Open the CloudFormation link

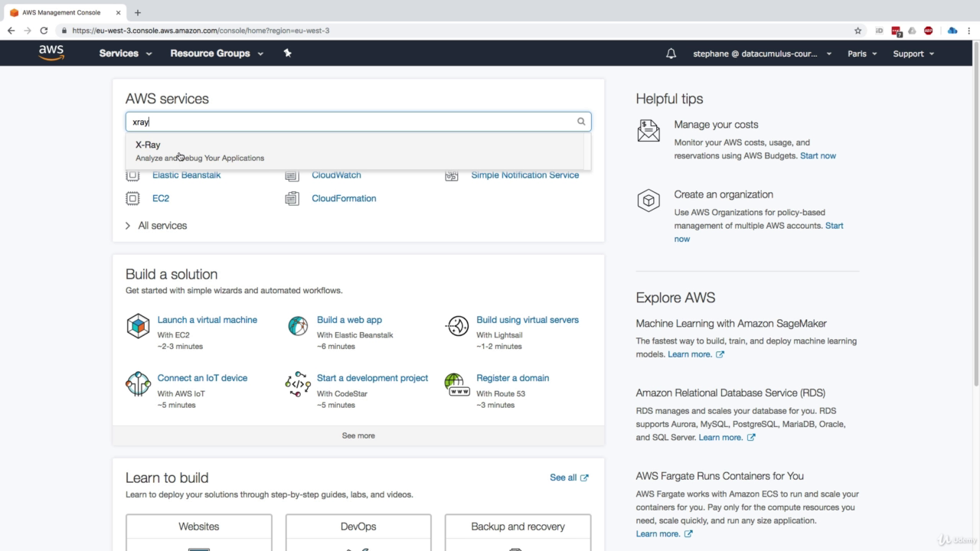click(x=344, y=198)
